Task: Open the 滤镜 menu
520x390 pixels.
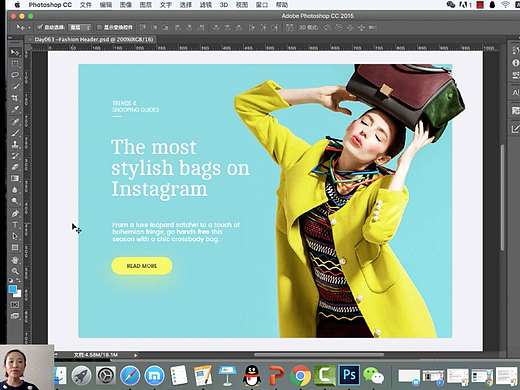Action: click(206, 5)
